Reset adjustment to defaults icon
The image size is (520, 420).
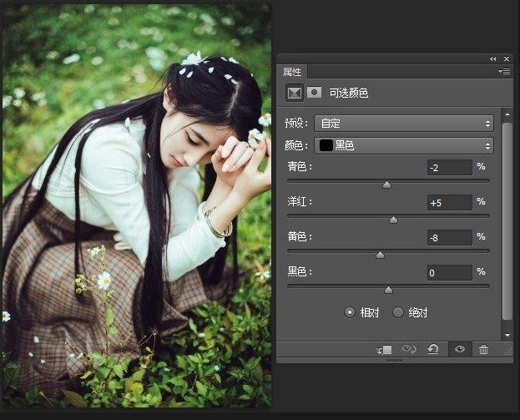click(433, 350)
